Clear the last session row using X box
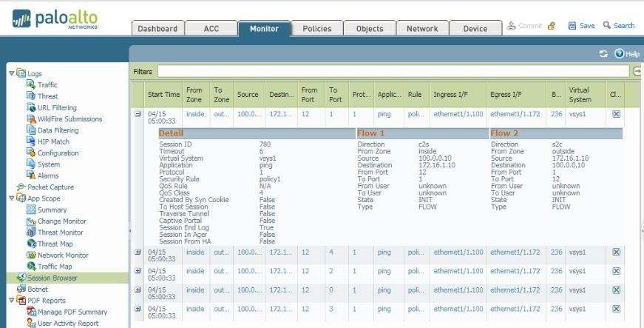 click(x=617, y=308)
